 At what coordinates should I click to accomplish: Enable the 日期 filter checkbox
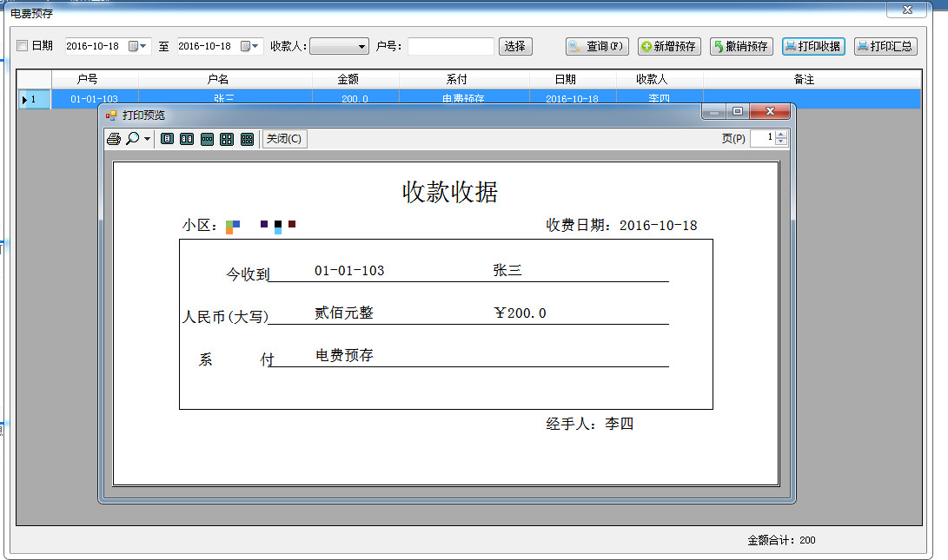point(23,46)
